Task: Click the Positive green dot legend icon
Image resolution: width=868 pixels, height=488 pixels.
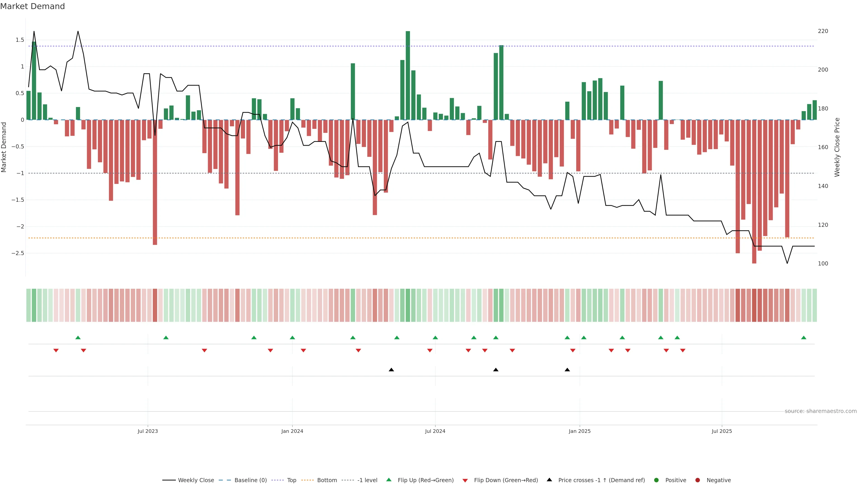Action: coord(656,480)
